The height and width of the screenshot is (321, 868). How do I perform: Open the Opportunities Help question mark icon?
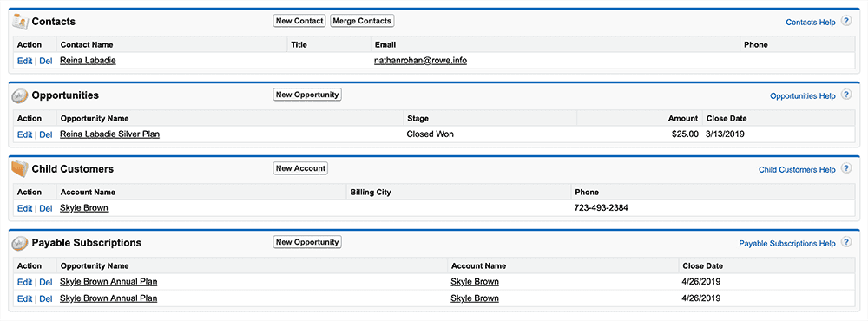point(845,95)
